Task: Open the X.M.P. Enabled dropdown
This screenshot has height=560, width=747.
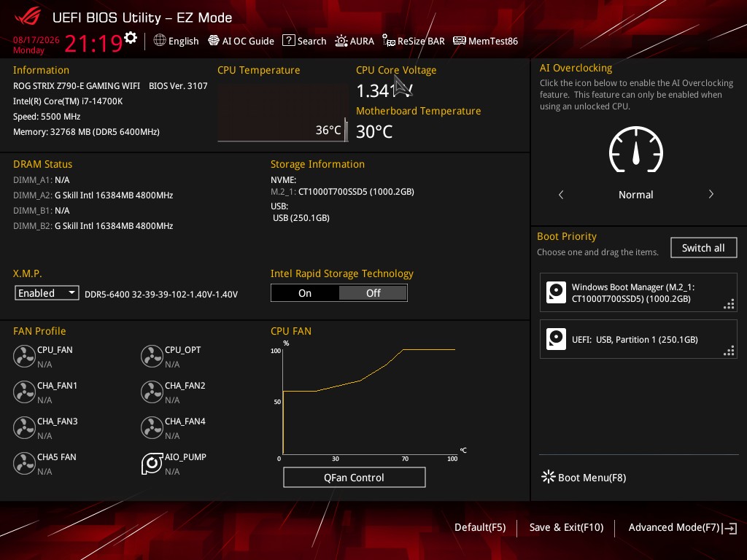Action: coord(47,293)
